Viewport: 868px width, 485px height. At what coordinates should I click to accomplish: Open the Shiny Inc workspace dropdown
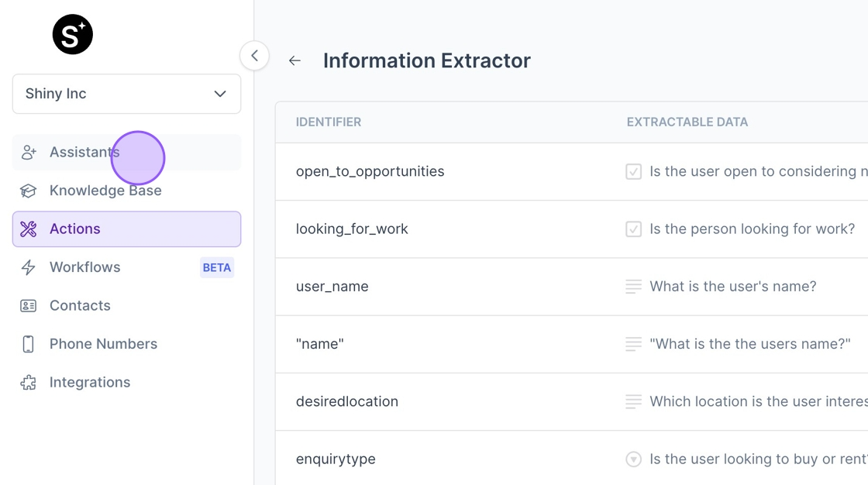[x=127, y=94]
